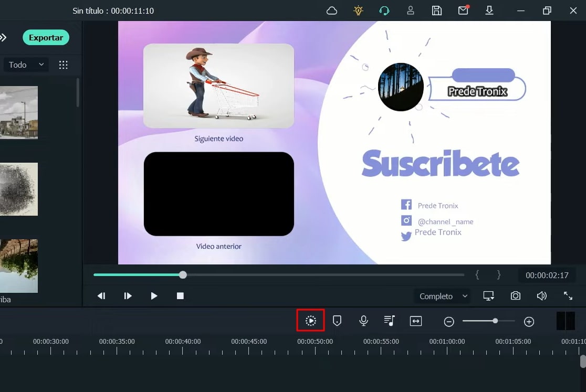Step back one frame
Image resolution: width=586 pixels, height=392 pixels.
point(101,296)
